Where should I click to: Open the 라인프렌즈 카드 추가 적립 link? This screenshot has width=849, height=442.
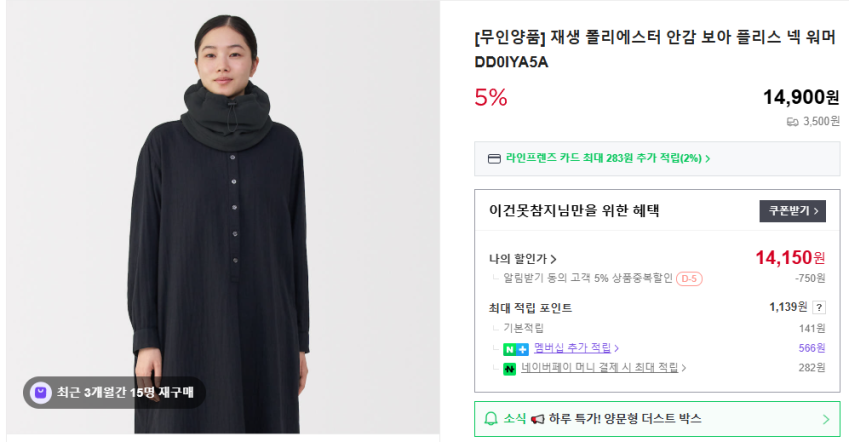607,158
